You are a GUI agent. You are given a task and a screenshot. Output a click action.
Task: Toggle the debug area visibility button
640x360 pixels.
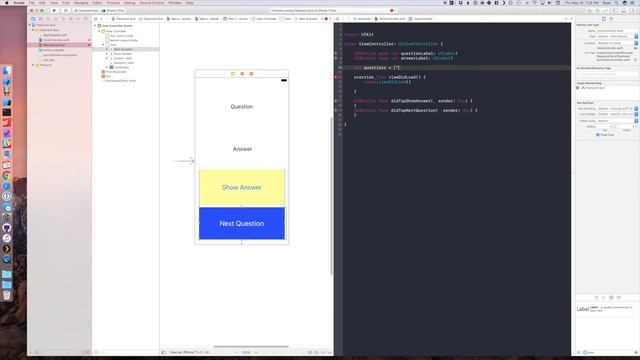pyautogui.click(x=624, y=11)
